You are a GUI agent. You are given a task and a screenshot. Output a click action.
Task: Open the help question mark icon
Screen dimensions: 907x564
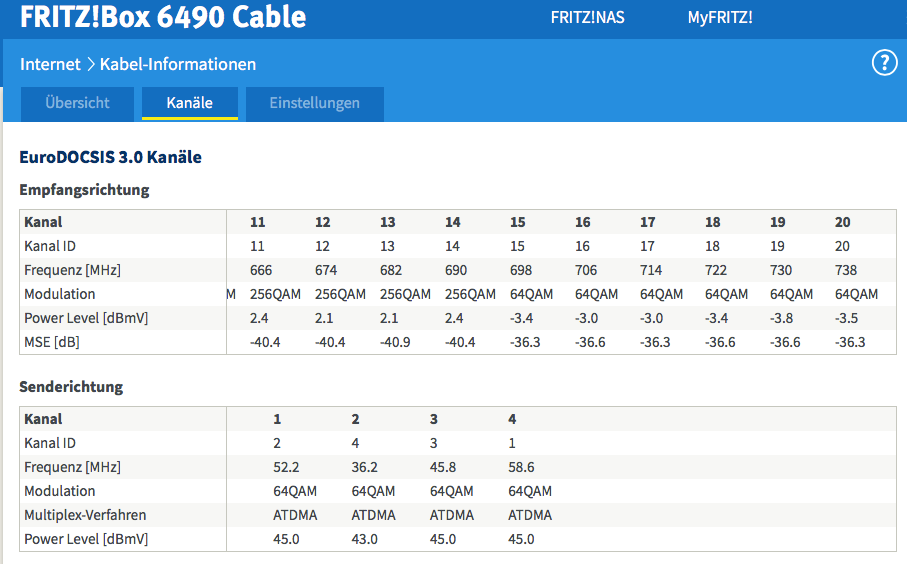(x=884, y=62)
